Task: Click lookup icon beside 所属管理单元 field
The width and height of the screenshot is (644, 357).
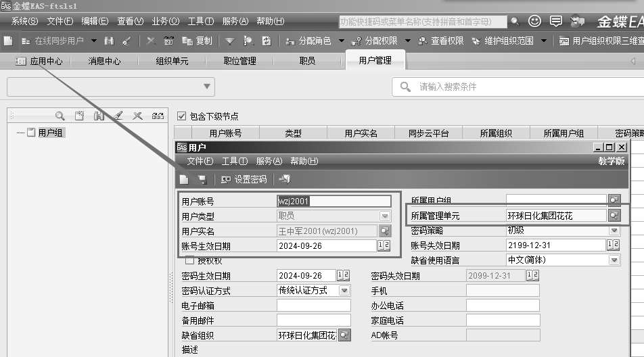Action: pyautogui.click(x=614, y=215)
